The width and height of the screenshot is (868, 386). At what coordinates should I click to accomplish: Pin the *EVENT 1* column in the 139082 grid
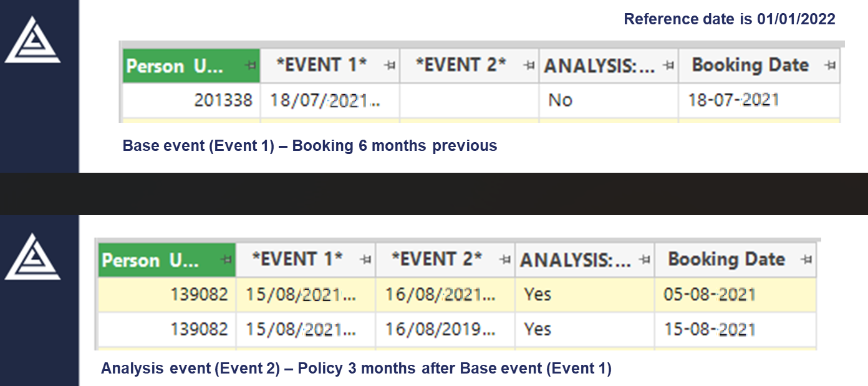click(367, 259)
